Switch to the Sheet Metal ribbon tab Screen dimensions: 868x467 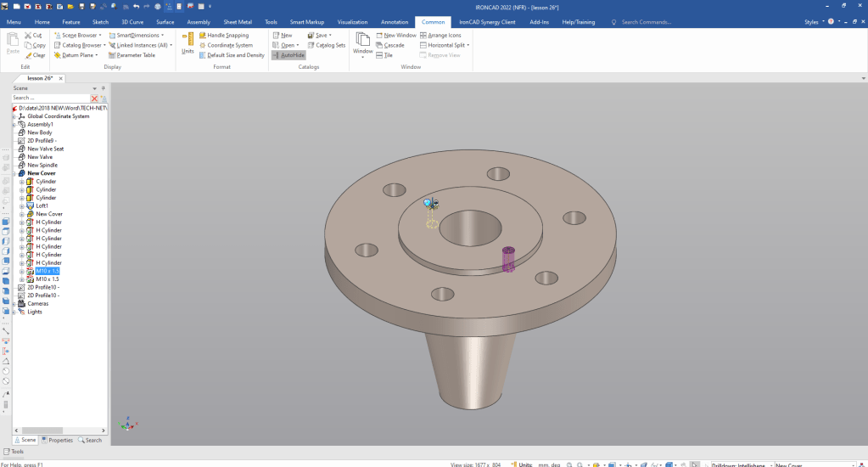click(237, 21)
